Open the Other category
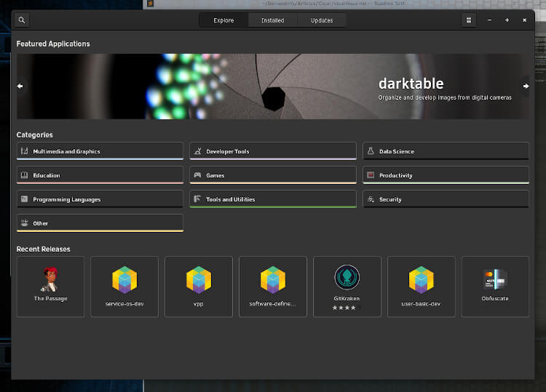The width and height of the screenshot is (546, 392). (100, 223)
